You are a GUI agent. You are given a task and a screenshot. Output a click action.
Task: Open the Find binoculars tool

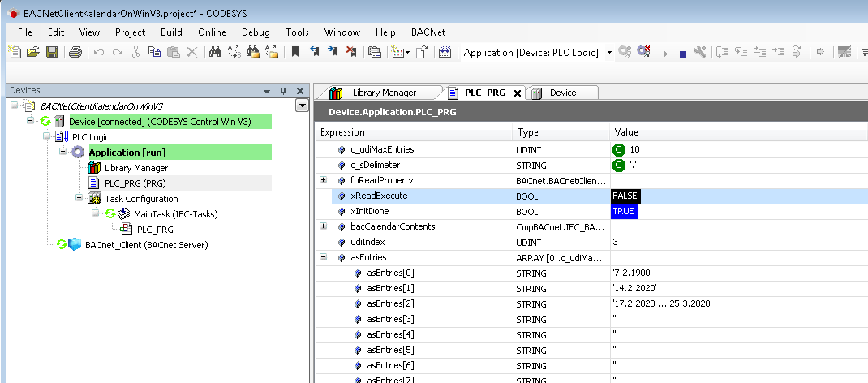click(215, 53)
